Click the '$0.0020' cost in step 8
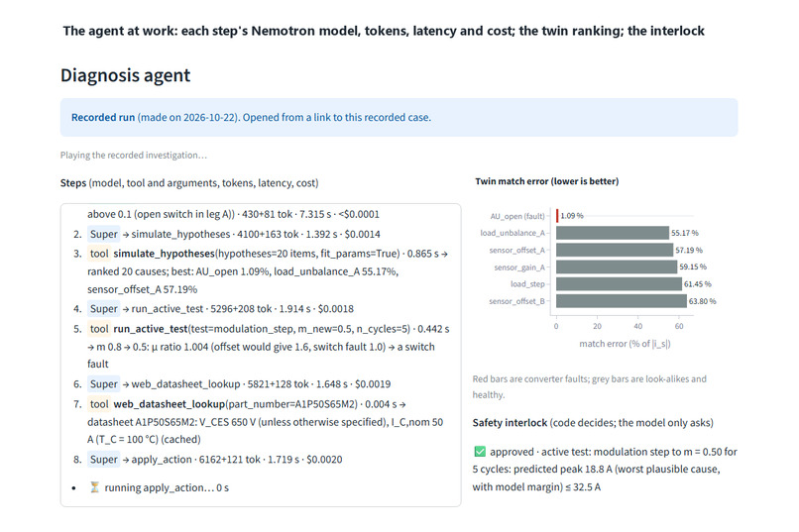 point(324,460)
